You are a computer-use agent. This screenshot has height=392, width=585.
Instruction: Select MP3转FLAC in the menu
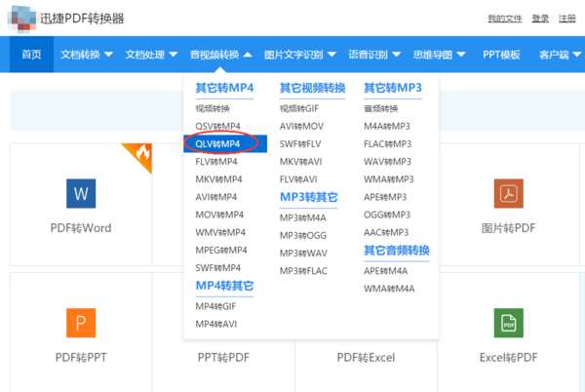303,270
